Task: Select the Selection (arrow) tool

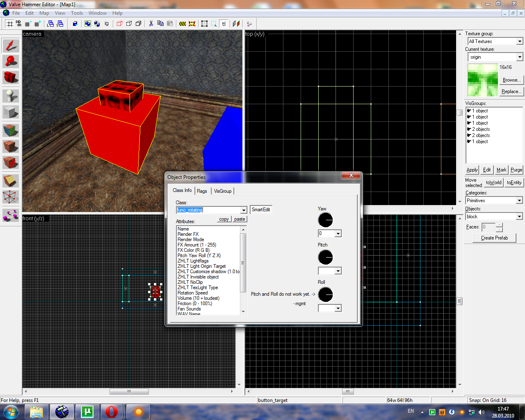Action: (x=11, y=46)
